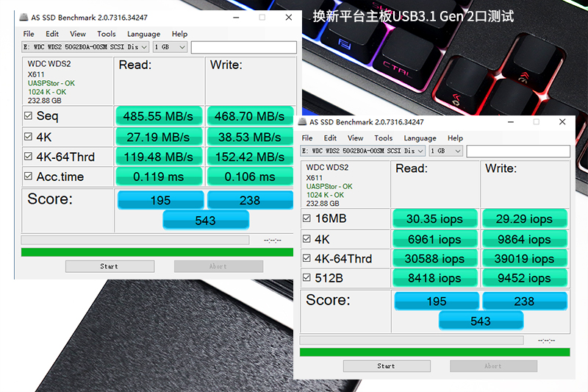Click Start button in right window

387,366
